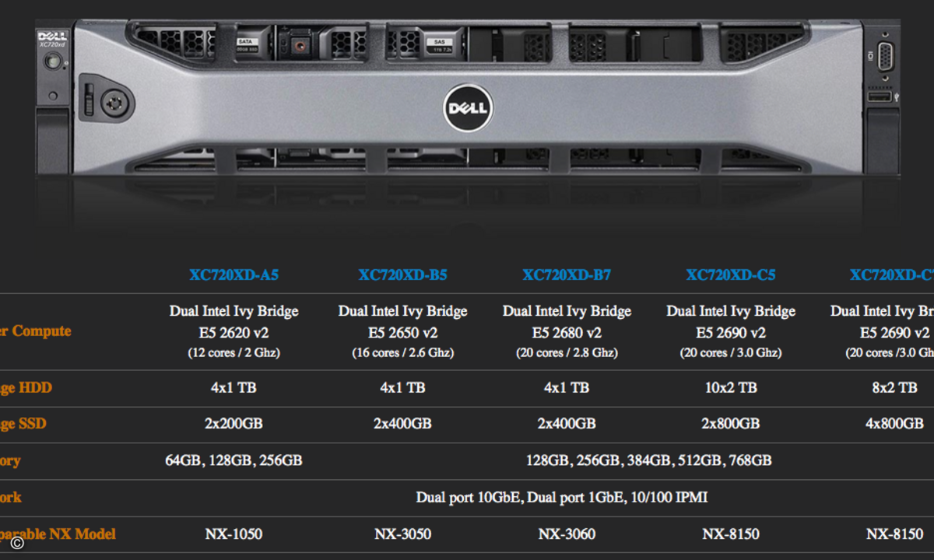The height and width of the screenshot is (560, 934).
Task: Click the E5 2620 v2 processor text
Action: tap(233, 332)
